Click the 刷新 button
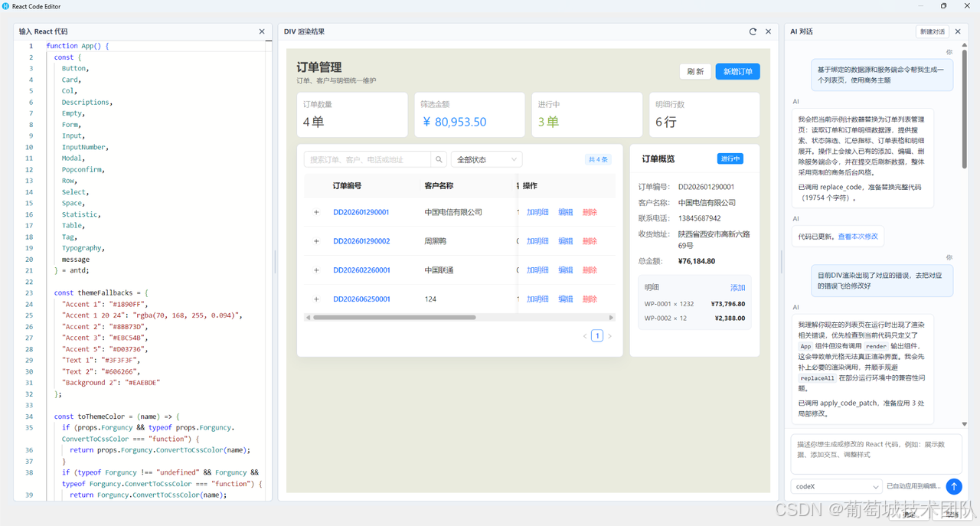Viewport: 980px width, 526px height. click(x=695, y=71)
